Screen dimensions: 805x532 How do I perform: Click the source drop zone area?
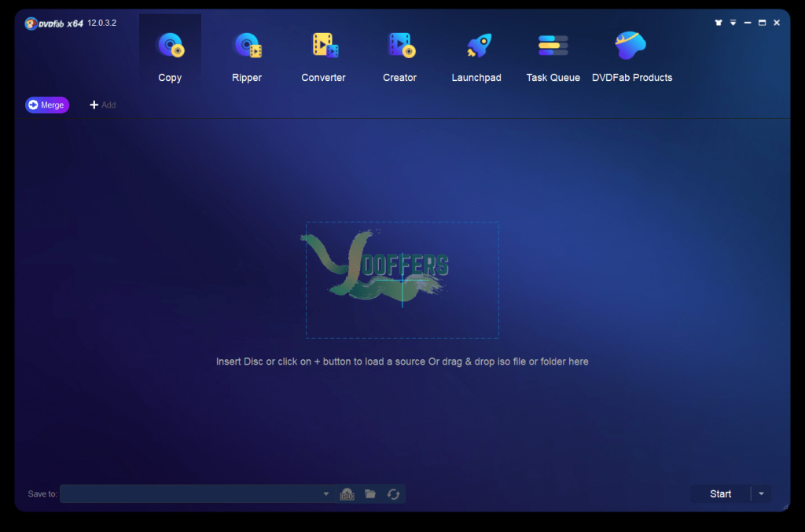coord(402,280)
